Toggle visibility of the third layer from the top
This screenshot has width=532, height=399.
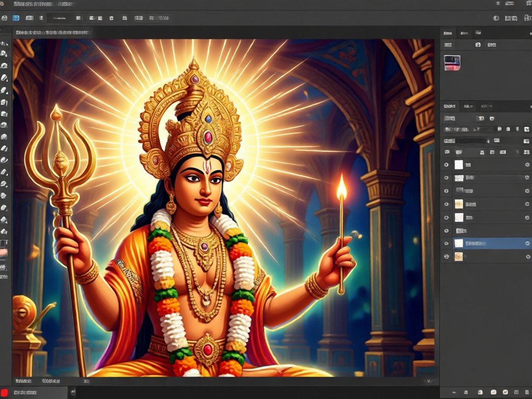446,191
